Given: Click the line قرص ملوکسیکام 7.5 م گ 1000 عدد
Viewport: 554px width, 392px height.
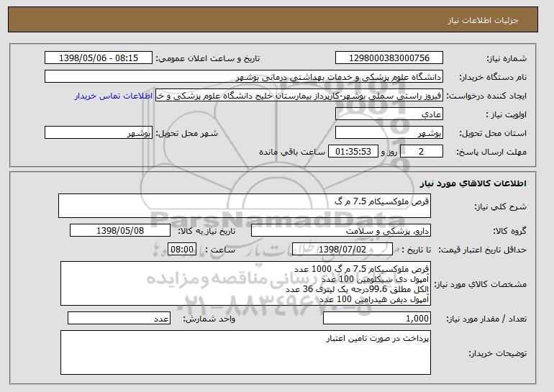Looking at the screenshot, I should click(361, 269).
